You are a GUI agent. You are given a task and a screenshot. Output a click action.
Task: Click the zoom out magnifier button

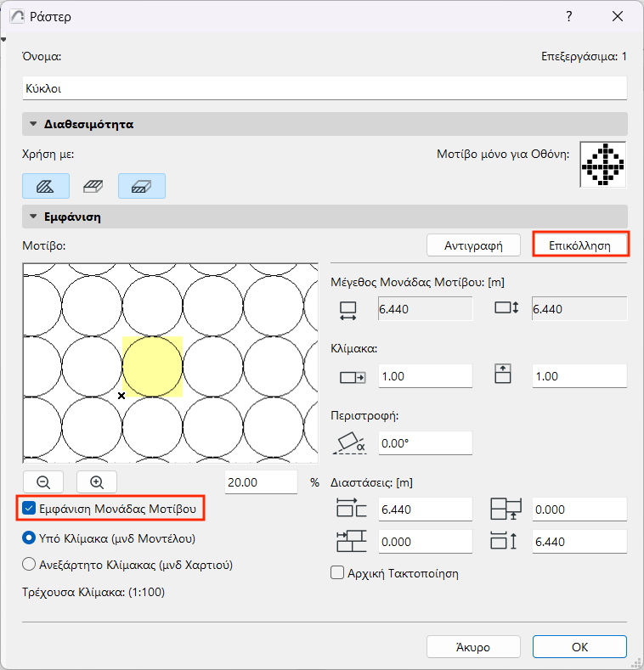[x=43, y=482]
